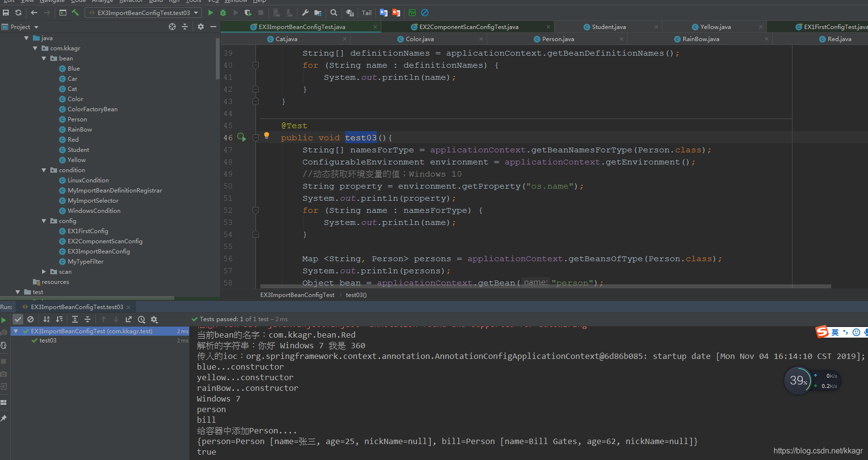This screenshot has height=460, width=868.
Task: Open Project Structure folder icon
Action: (318, 13)
